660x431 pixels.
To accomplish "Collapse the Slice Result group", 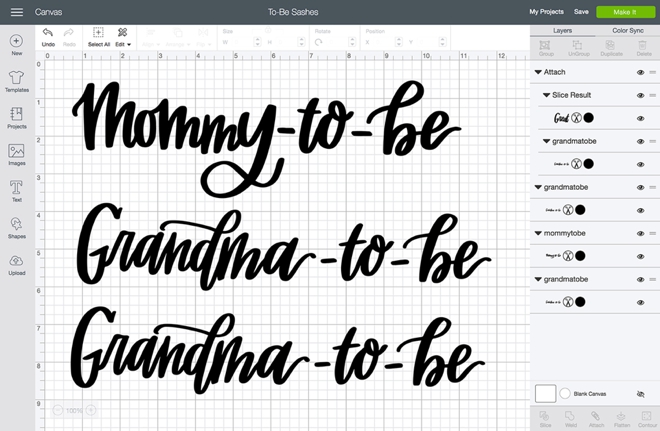I will [x=546, y=95].
